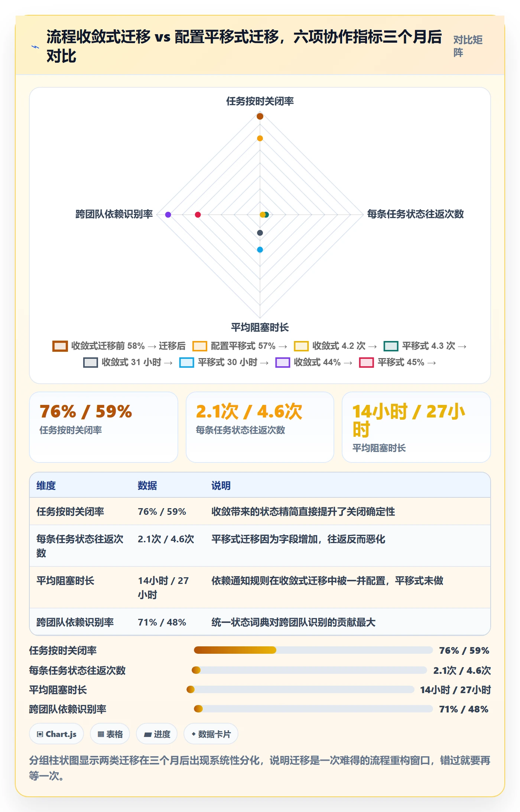Click the 维度 column header
The image size is (520, 812).
pyautogui.click(x=46, y=485)
